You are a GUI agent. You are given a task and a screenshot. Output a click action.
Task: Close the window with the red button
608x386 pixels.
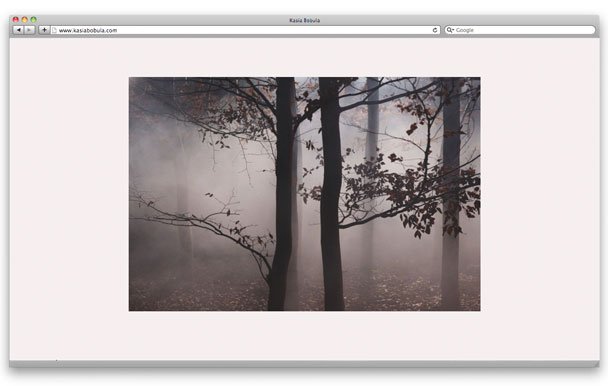(16, 19)
